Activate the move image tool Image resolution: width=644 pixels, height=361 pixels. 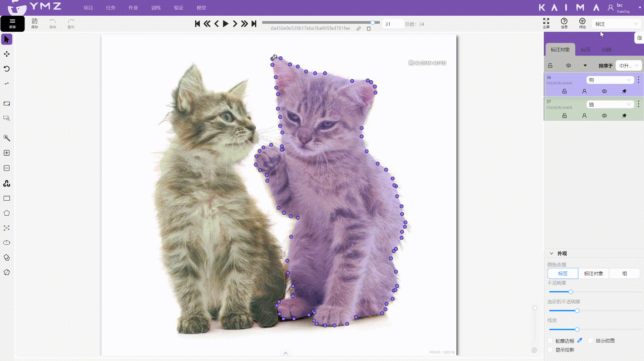(x=7, y=54)
